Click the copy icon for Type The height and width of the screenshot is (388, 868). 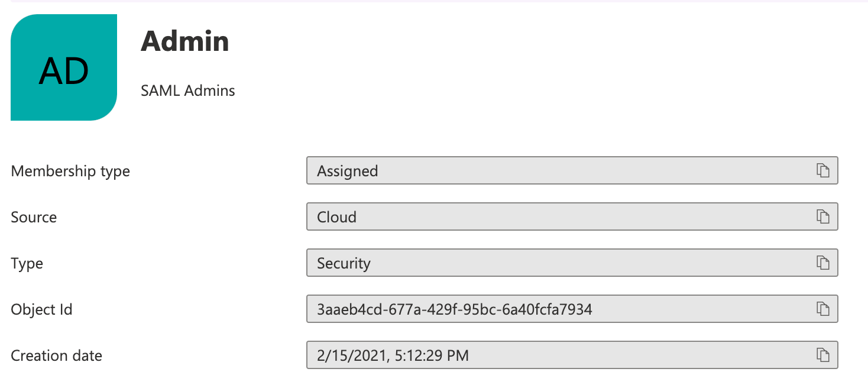point(823,263)
